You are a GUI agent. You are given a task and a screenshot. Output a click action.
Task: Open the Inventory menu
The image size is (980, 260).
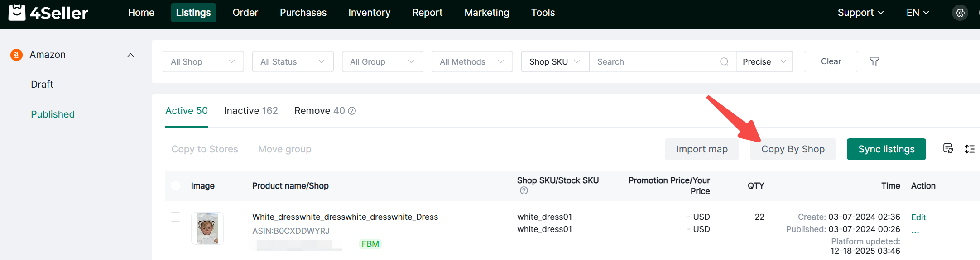tap(369, 13)
